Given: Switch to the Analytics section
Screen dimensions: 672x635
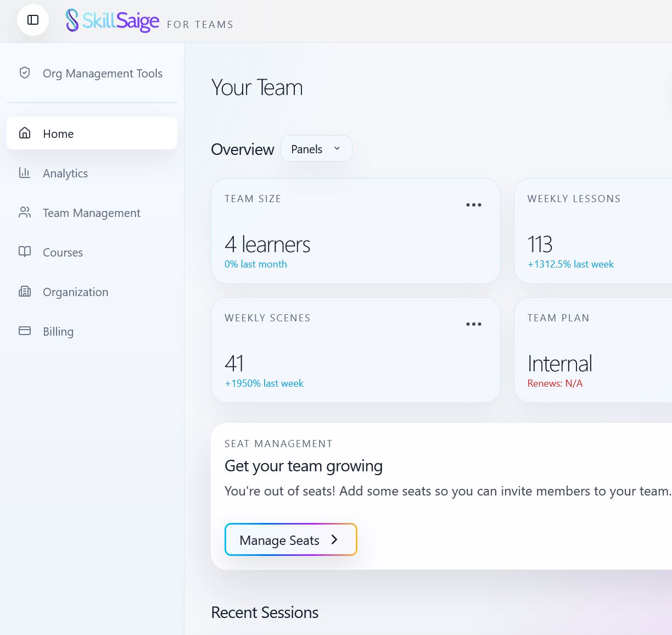Looking at the screenshot, I should click(x=65, y=173).
